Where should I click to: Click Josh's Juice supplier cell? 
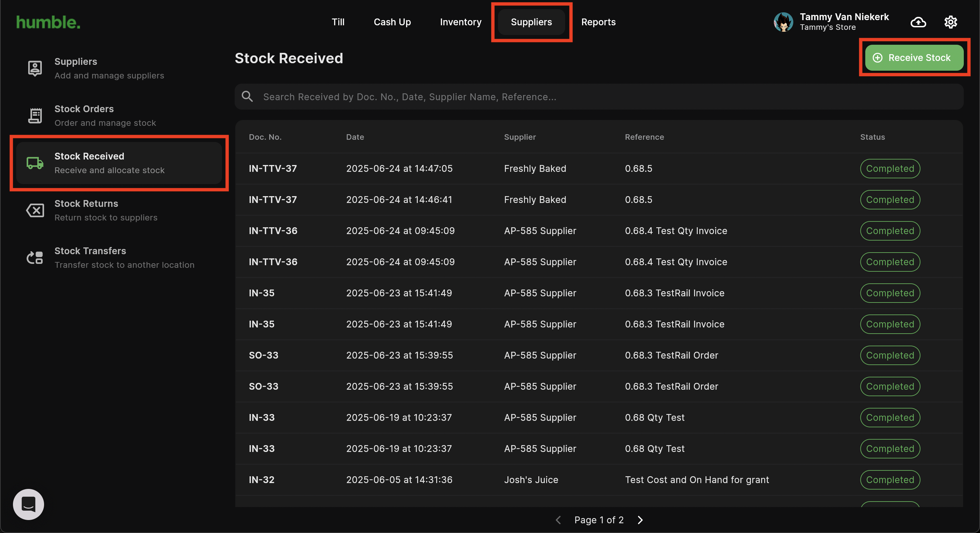click(x=531, y=480)
